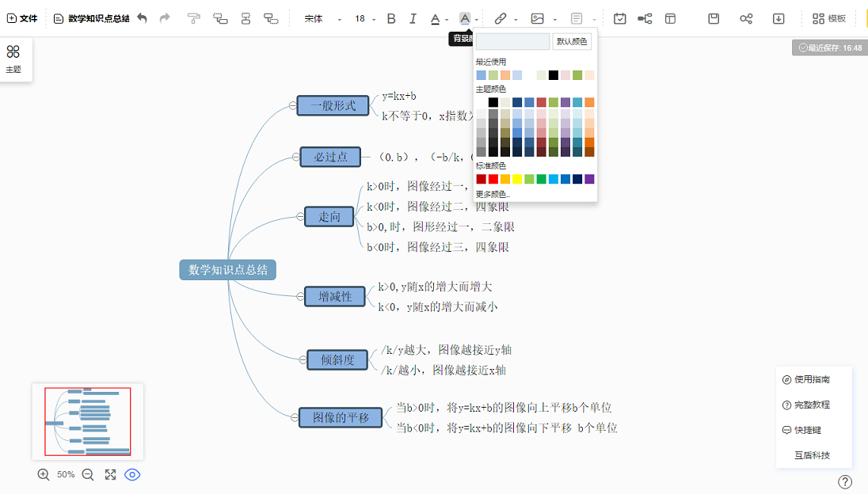The image size is (868, 494).
Task: Open the 模板 templates menu
Action: (829, 18)
